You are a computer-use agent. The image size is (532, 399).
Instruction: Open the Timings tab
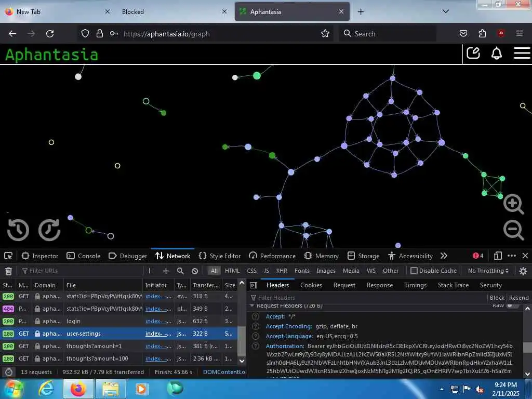pos(415,285)
